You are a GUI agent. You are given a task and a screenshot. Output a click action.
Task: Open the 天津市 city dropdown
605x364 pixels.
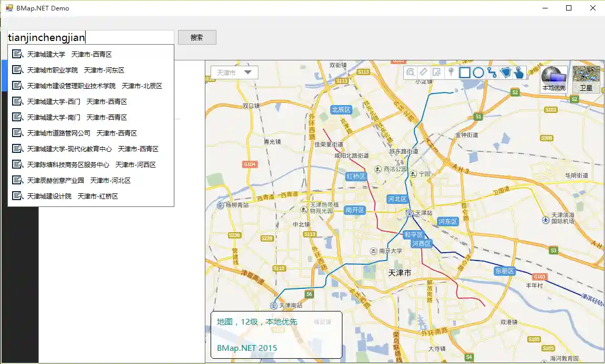click(x=234, y=72)
